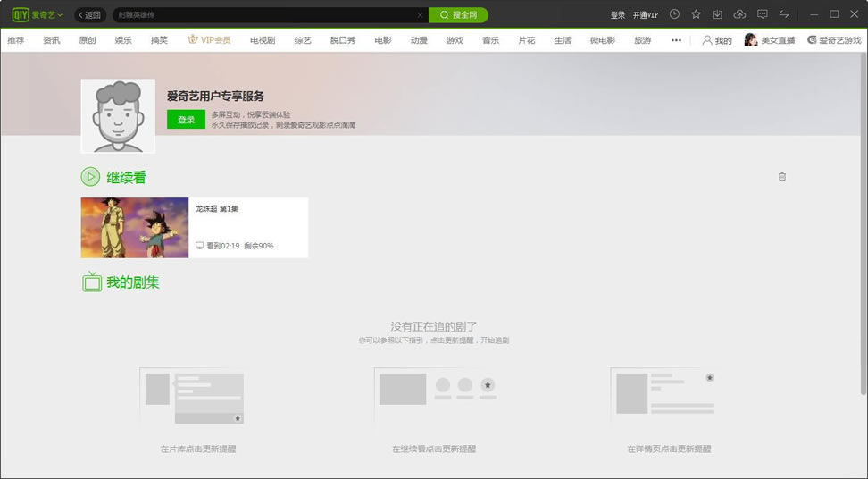Select the 资讯 category tab

(x=52, y=40)
